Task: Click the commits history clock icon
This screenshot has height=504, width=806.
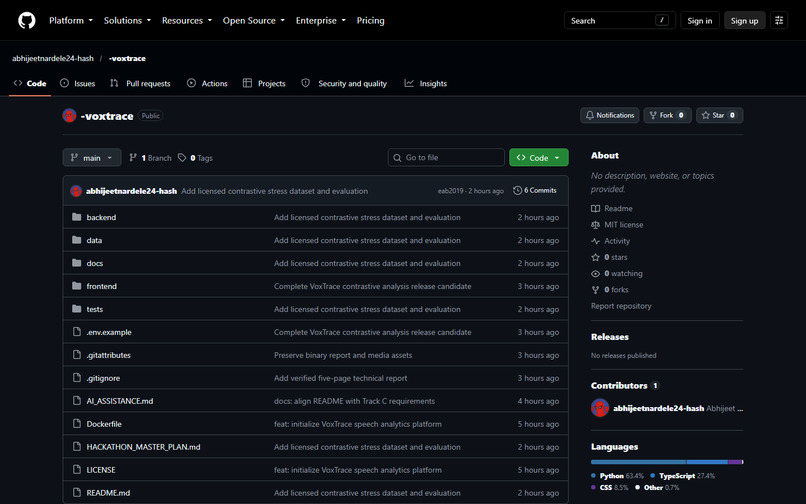Action: pyautogui.click(x=517, y=190)
